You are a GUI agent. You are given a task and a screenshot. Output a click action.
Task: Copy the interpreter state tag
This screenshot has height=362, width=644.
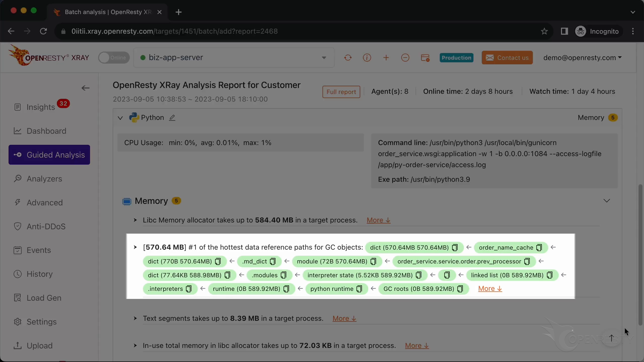(x=419, y=275)
